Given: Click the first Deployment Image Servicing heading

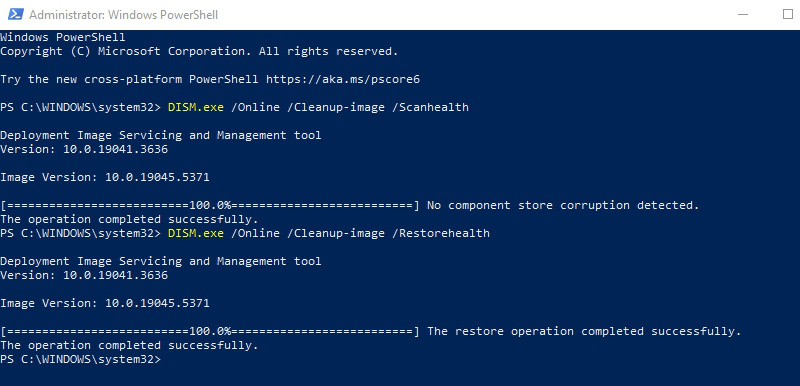Looking at the screenshot, I should (x=161, y=136).
